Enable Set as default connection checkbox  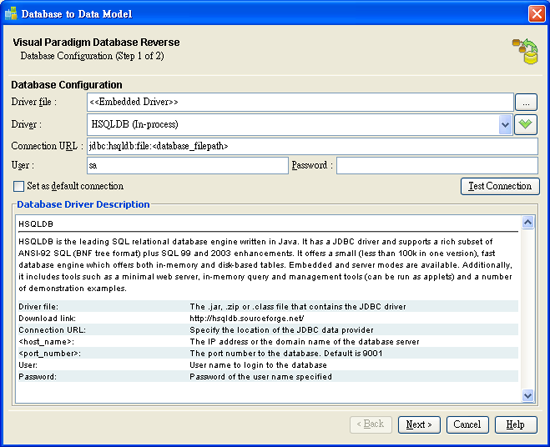coord(19,186)
